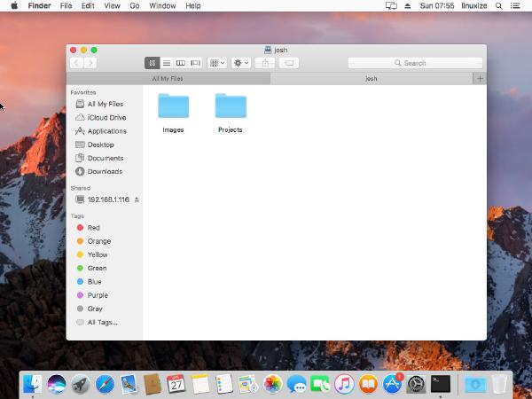The width and height of the screenshot is (532, 399).
Task: Open iTunes from the Dock
Action: (344, 384)
